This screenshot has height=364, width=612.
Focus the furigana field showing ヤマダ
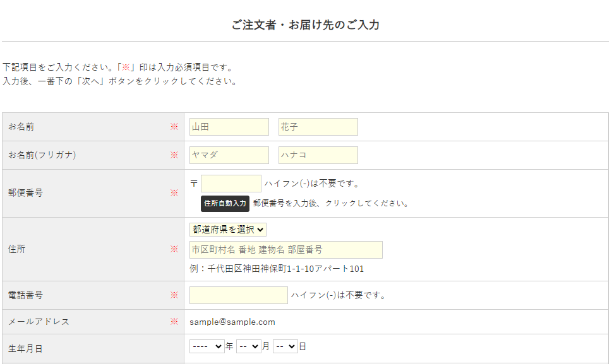229,155
